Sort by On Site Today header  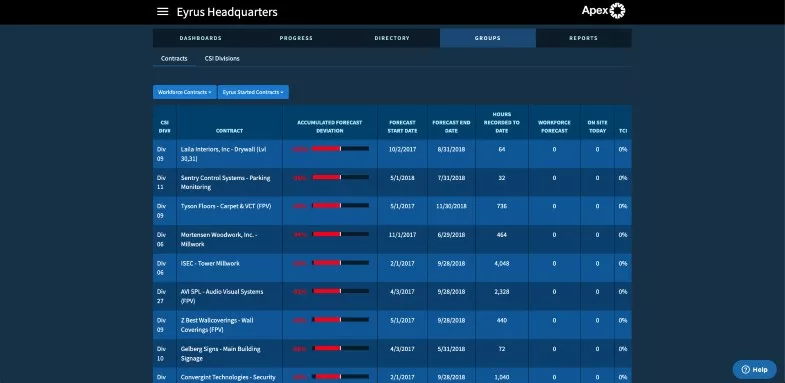point(597,127)
